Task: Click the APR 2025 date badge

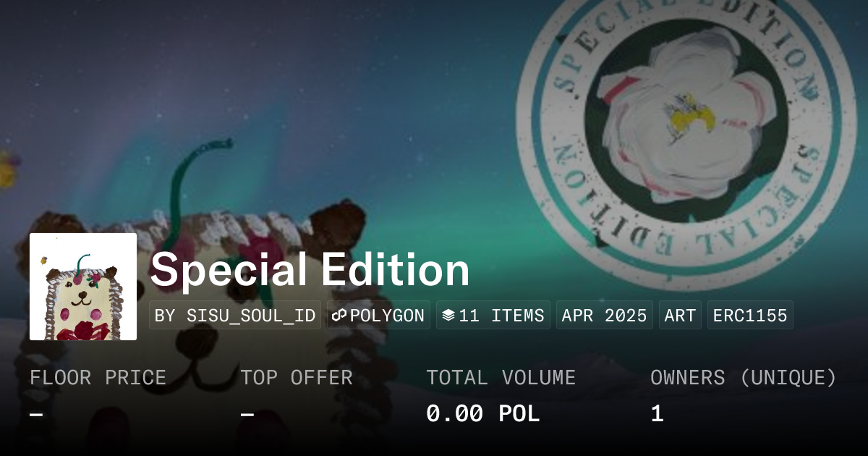Action: 605,316
